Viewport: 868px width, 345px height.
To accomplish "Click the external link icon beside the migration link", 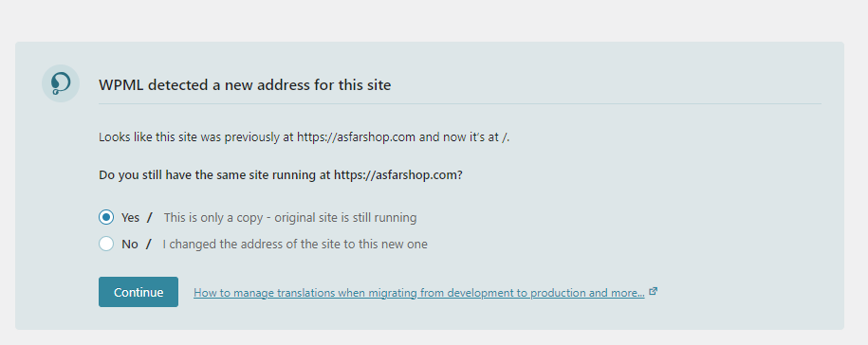I will tap(654, 291).
